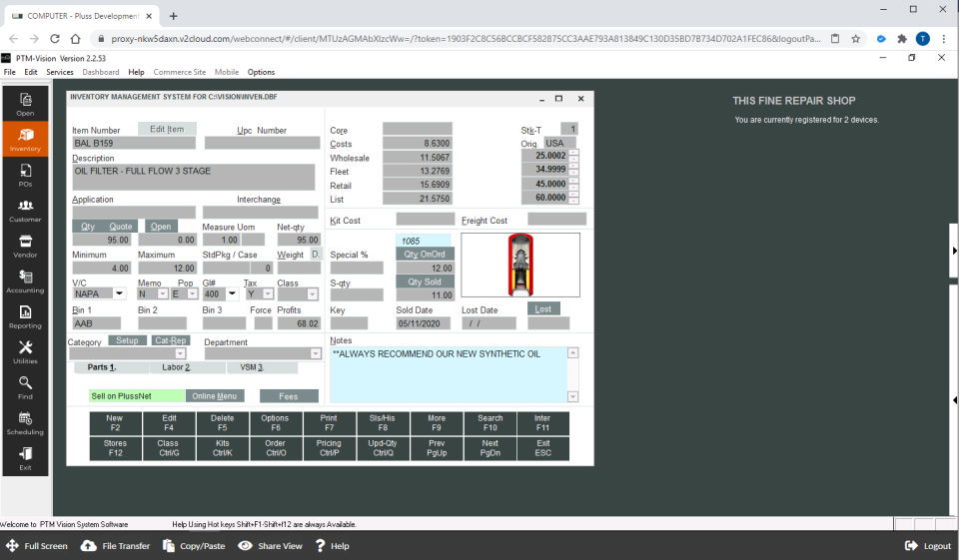This screenshot has width=959, height=560.
Task: Open the Gl# 400 dropdown
Action: pos(232,294)
